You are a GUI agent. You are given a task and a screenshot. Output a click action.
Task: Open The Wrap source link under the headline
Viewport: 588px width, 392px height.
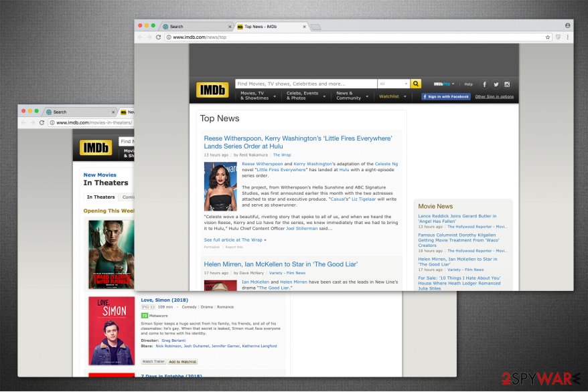click(x=282, y=155)
